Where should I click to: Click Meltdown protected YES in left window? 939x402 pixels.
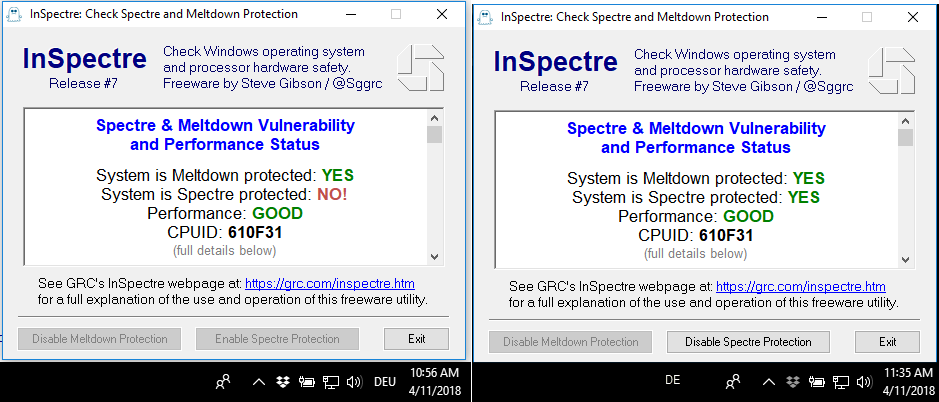point(338,176)
